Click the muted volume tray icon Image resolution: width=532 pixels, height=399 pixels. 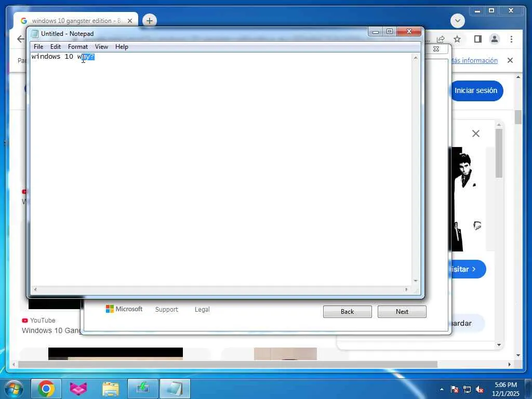480,389
